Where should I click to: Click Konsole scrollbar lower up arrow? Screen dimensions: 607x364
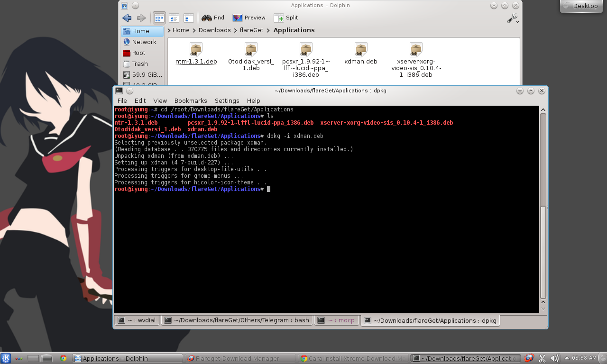coord(543,302)
